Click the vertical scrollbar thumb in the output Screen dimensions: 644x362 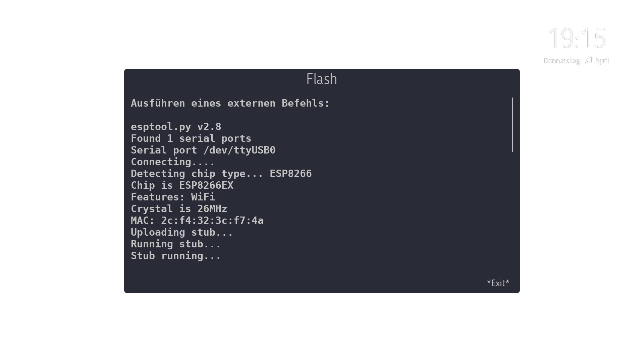(x=513, y=125)
